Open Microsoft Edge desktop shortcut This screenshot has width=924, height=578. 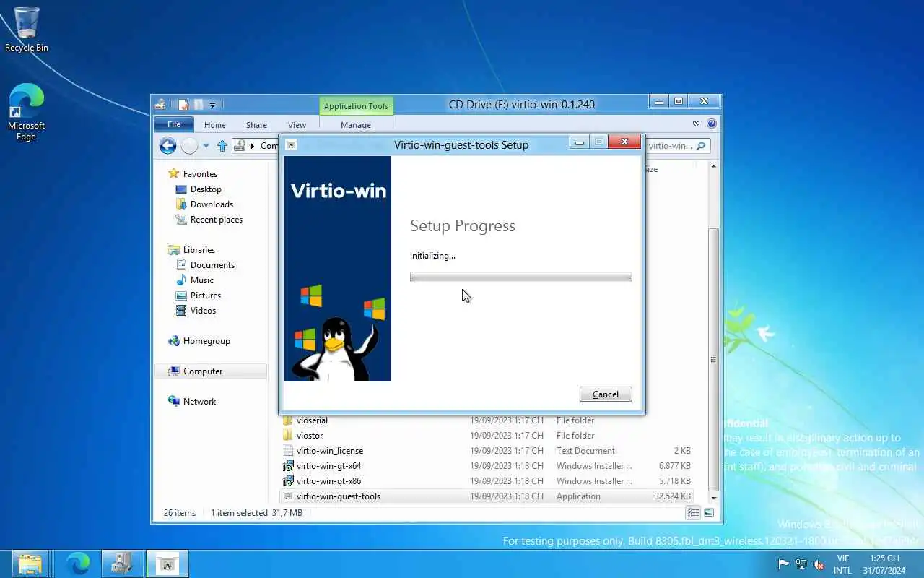coord(27,112)
